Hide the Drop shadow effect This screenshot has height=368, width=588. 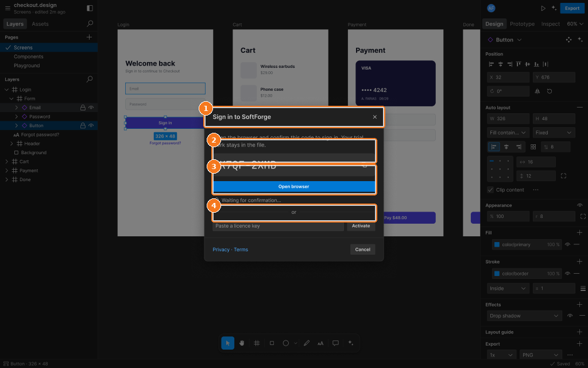pos(570,316)
